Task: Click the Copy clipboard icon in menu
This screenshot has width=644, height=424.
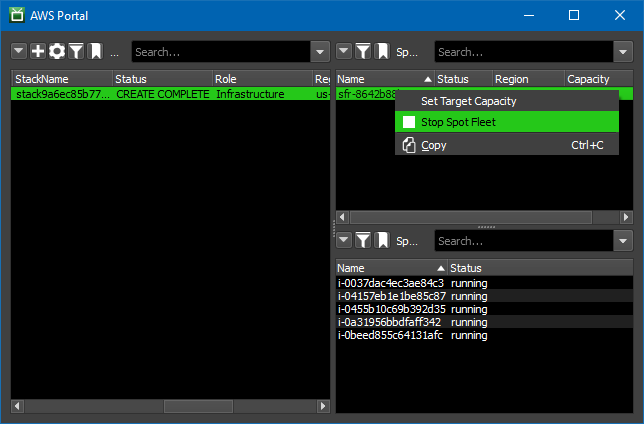Action: pyautogui.click(x=409, y=145)
